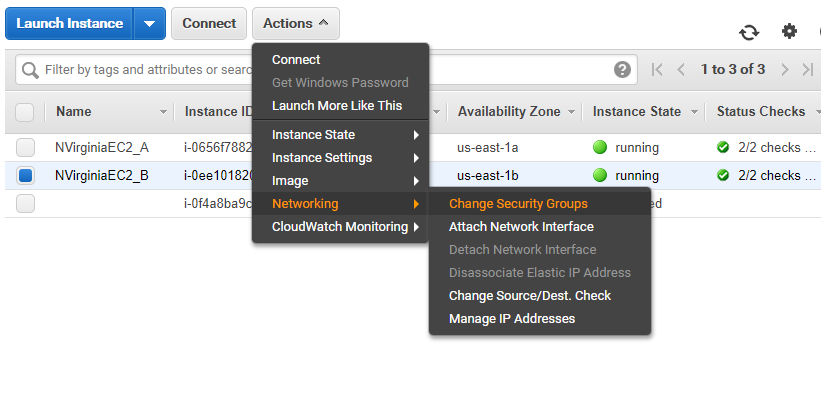Open the settings gear icon
The image size is (821, 402).
789,31
